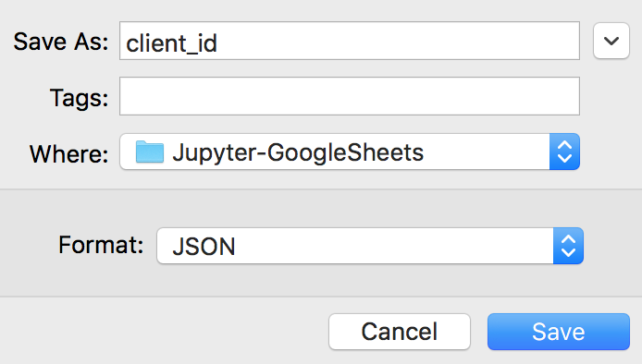Screen dimensions: 642x364
Task: Open the Format pop-up with its blue arrows
Action: (568, 246)
